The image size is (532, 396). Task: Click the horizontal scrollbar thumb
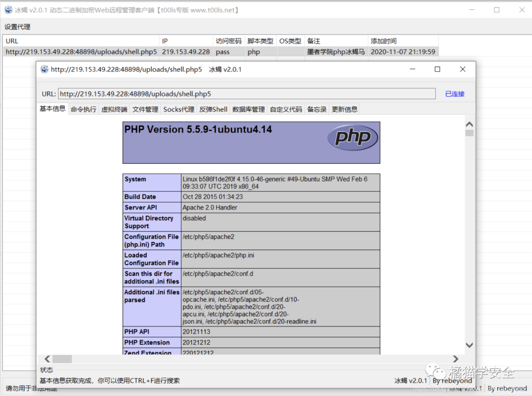(x=62, y=359)
